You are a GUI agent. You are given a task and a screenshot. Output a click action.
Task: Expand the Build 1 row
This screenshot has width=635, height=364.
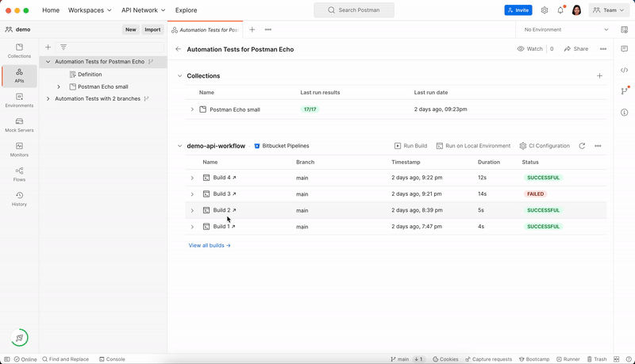[x=192, y=227]
